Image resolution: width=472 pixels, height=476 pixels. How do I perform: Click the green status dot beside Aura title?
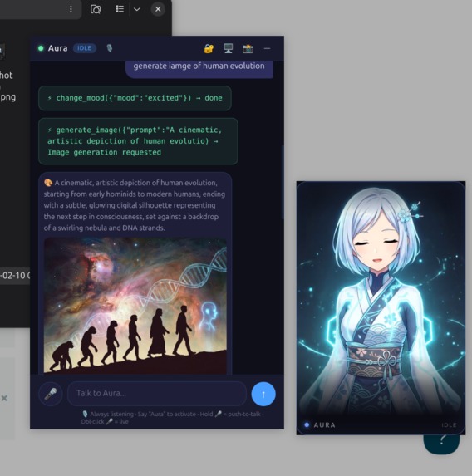(x=41, y=48)
